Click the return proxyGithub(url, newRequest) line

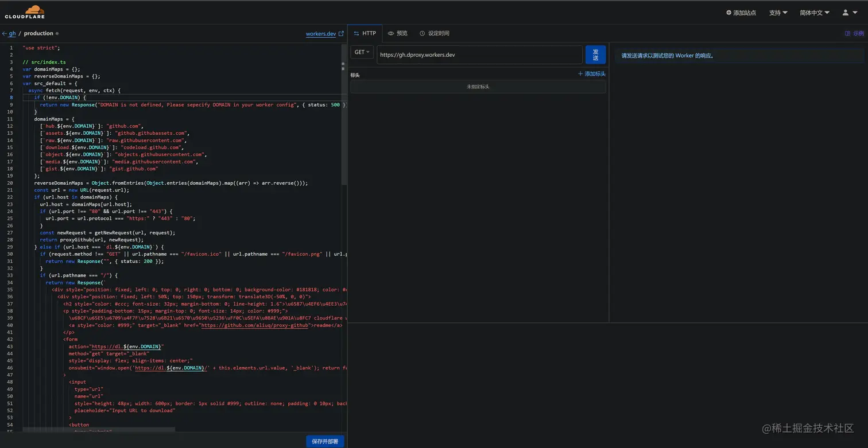(x=92, y=240)
